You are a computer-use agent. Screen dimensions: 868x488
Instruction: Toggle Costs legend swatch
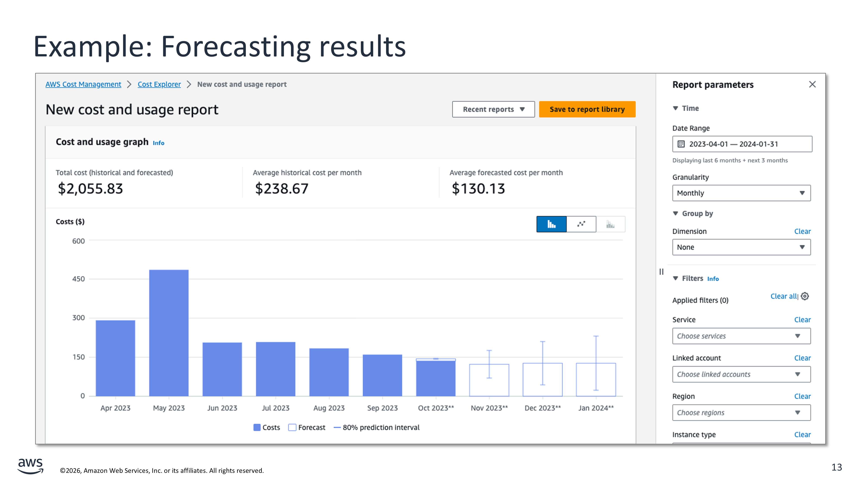(x=257, y=427)
